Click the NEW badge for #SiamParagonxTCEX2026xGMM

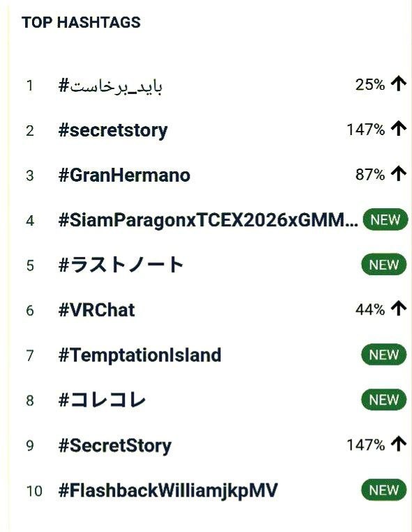tap(386, 219)
